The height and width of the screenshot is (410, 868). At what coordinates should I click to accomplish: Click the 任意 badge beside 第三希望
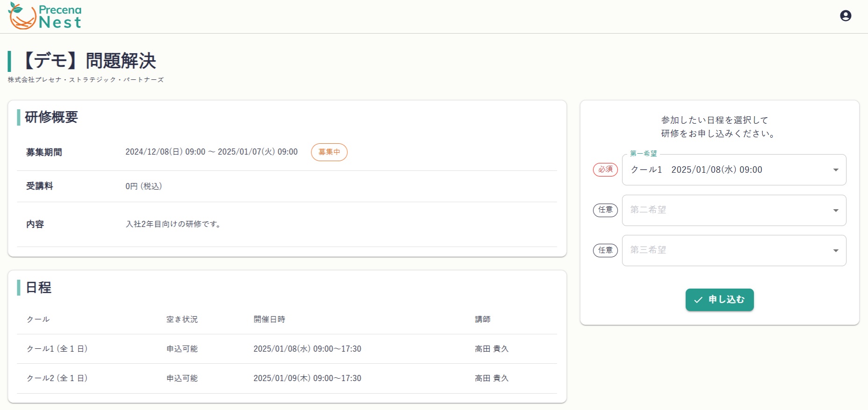tap(605, 250)
